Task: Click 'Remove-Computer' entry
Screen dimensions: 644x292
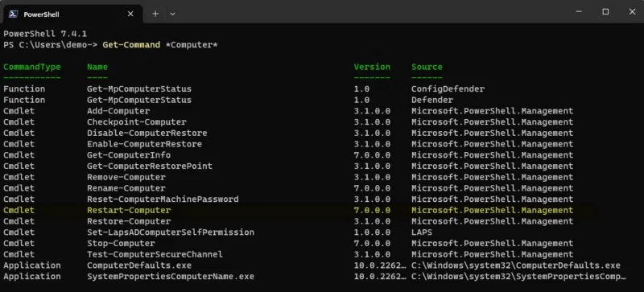Action: [126, 178]
